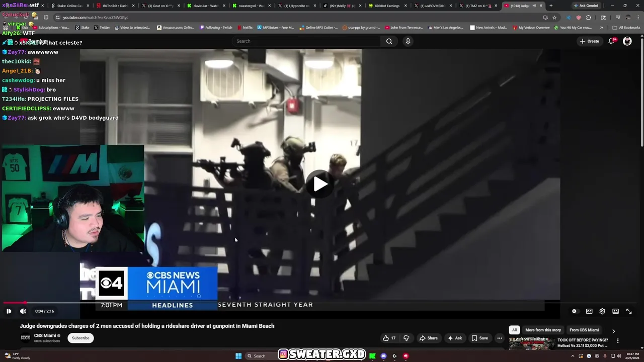Select More from this story chip
This screenshot has height=362, width=644.
pyautogui.click(x=543, y=330)
